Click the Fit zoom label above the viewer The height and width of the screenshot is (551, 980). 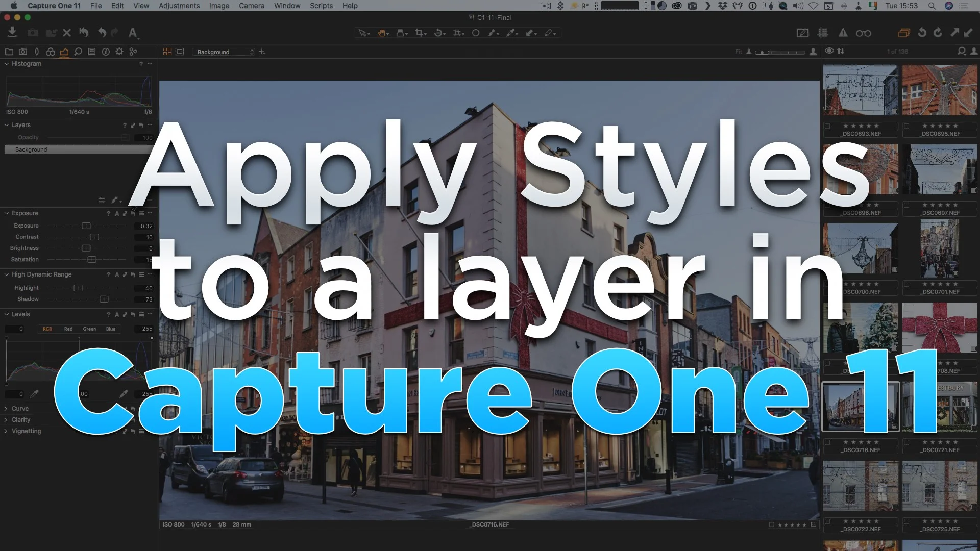tap(739, 52)
